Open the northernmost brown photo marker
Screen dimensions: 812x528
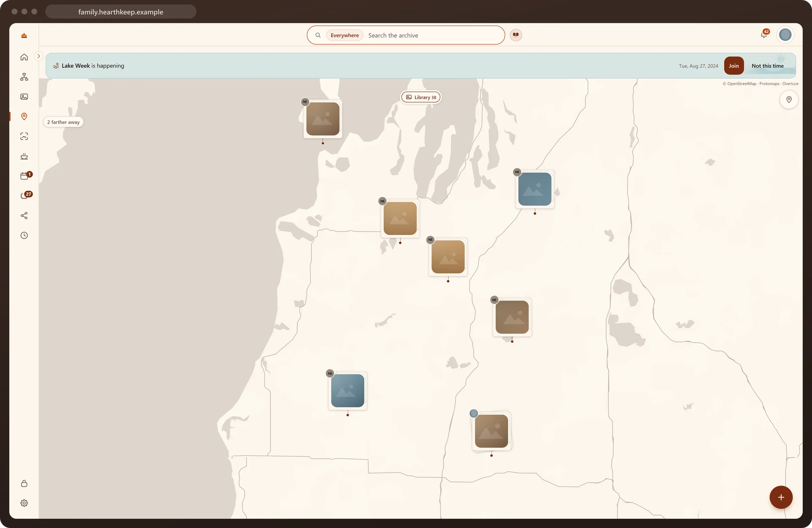[x=323, y=119]
